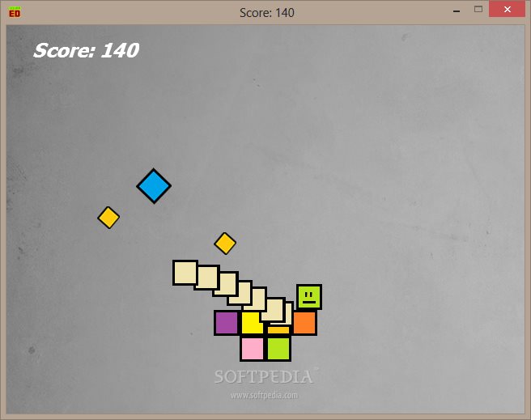This screenshot has height=420, width=531.
Task: Click the orange square block
Action: (x=305, y=323)
